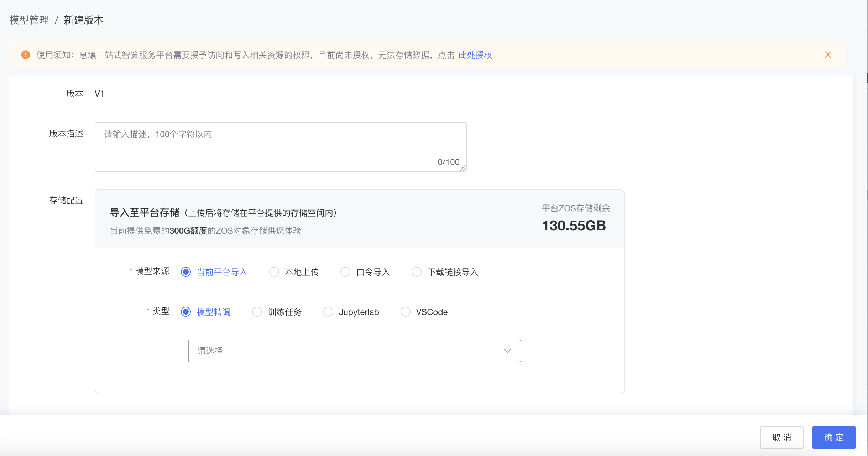Click the dropdown chevron arrow in 请选择 box
The width and height of the screenshot is (868, 456).
(507, 351)
